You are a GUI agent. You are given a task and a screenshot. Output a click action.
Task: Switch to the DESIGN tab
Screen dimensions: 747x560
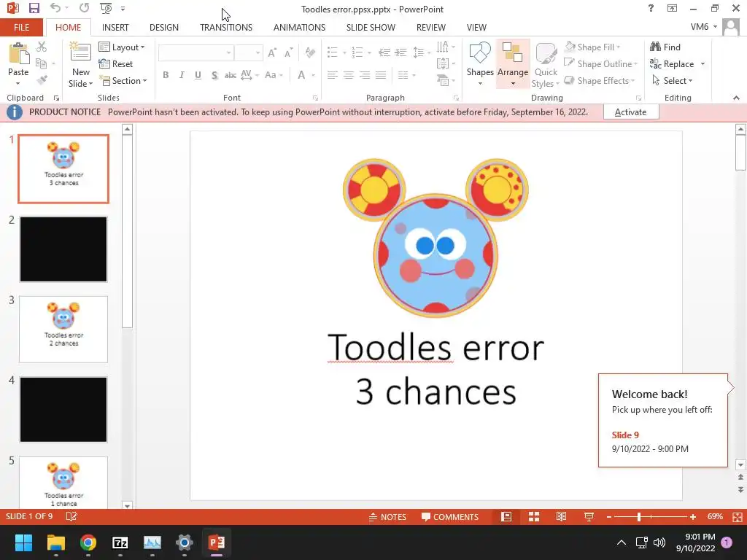[x=164, y=27]
